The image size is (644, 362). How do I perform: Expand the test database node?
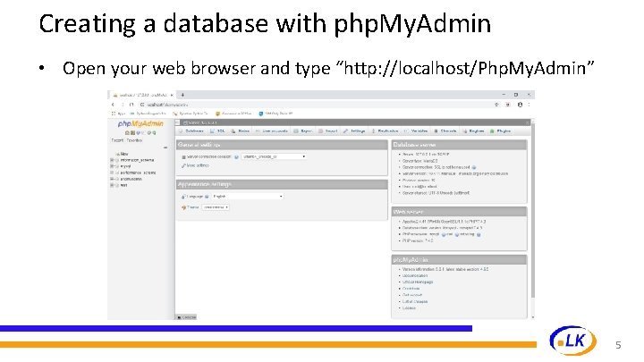point(112,185)
